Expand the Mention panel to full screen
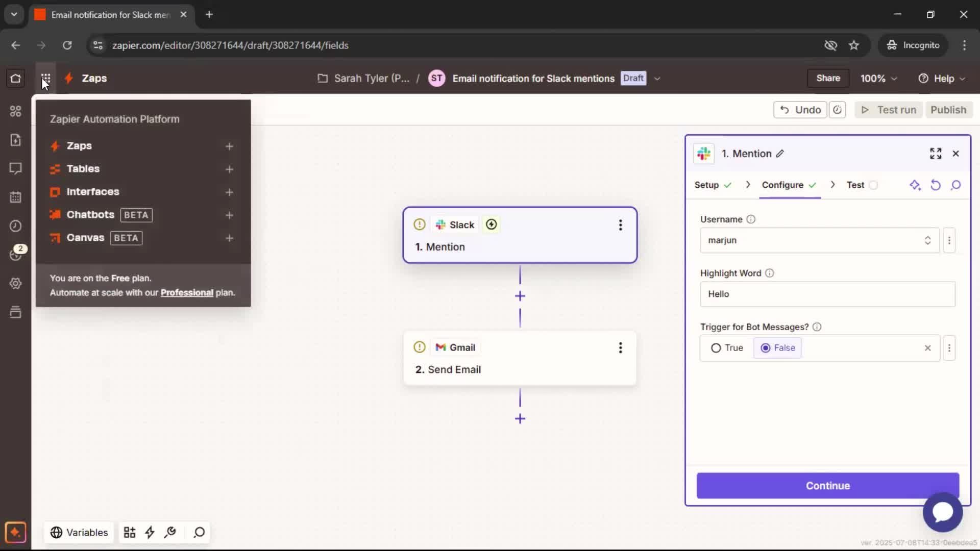 [x=936, y=154]
